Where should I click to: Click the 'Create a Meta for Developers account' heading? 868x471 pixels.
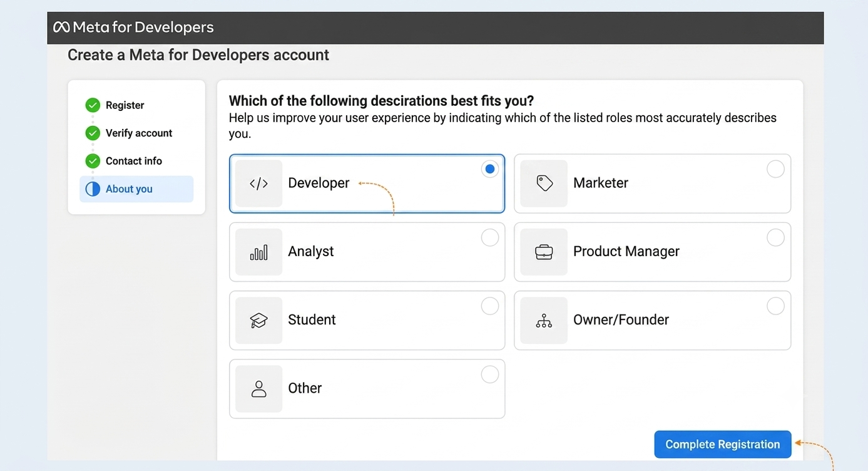198,55
